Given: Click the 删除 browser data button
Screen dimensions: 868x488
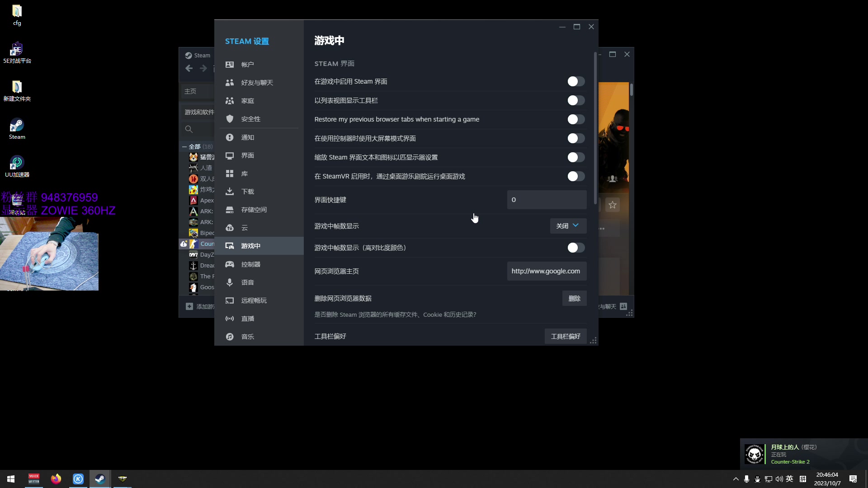Looking at the screenshot, I should [x=574, y=298].
